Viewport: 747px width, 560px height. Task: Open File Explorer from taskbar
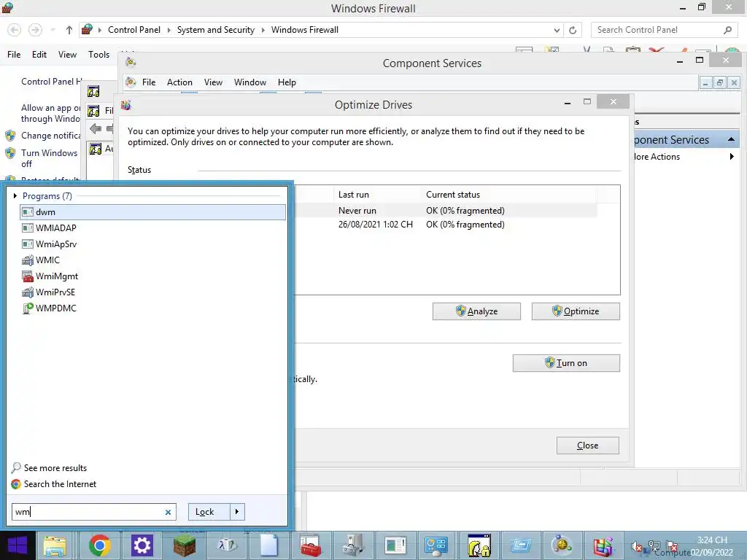[55, 545]
